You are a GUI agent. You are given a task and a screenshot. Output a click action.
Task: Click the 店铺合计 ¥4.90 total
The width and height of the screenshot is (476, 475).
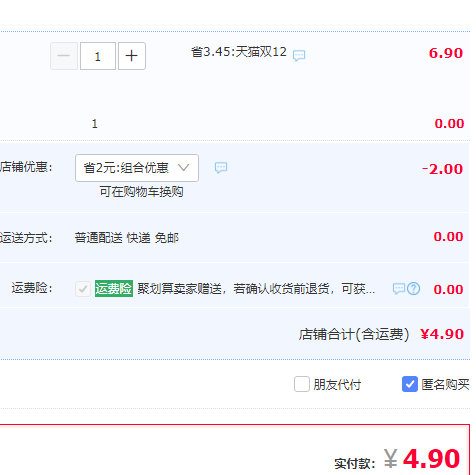[x=381, y=334]
